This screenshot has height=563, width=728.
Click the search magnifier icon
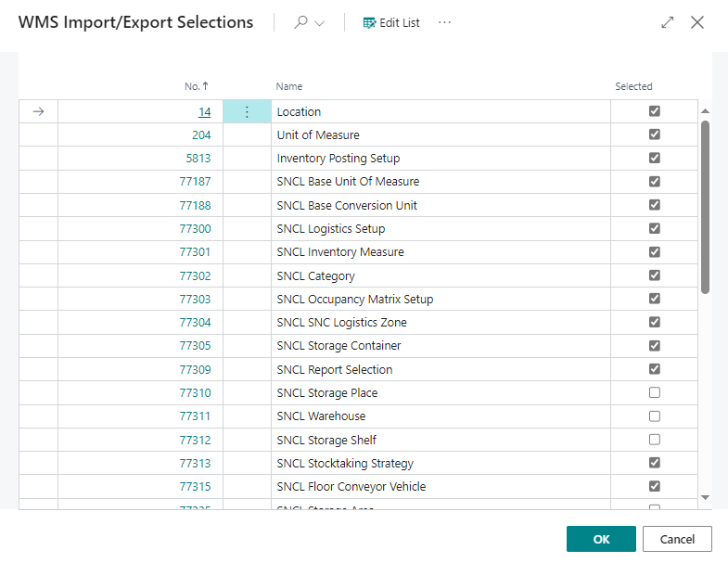point(300,22)
